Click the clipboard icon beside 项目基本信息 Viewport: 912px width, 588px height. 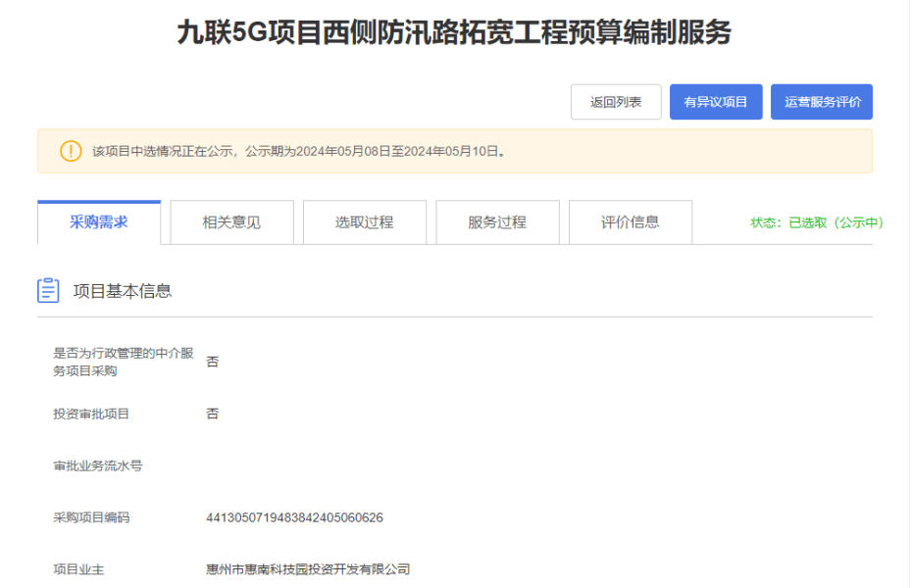click(x=48, y=290)
